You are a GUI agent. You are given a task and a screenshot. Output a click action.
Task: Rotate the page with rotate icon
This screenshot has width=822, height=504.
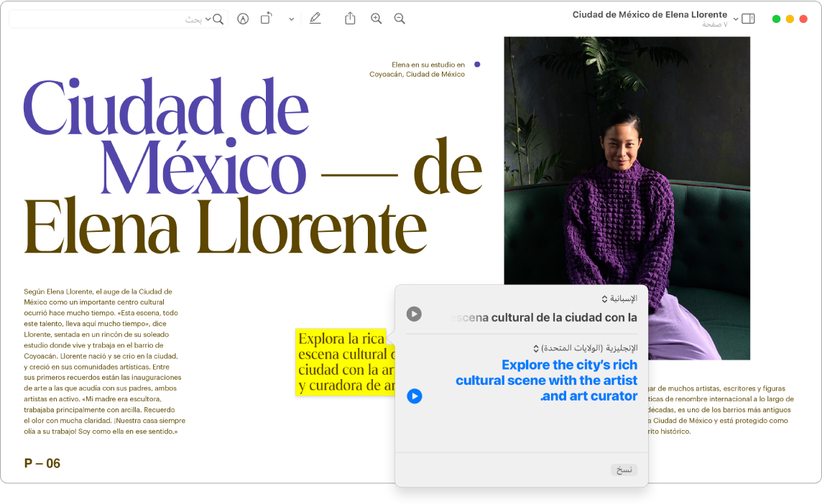click(266, 19)
